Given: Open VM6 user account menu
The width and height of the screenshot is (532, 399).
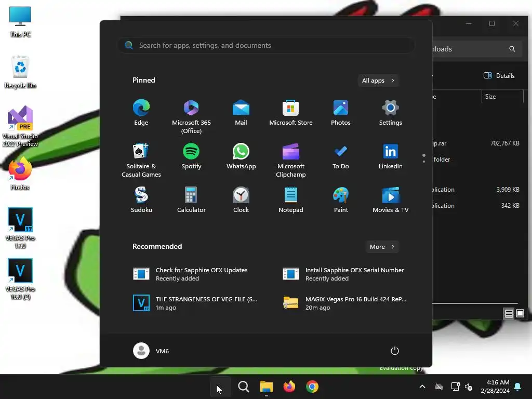Looking at the screenshot, I should (x=151, y=351).
